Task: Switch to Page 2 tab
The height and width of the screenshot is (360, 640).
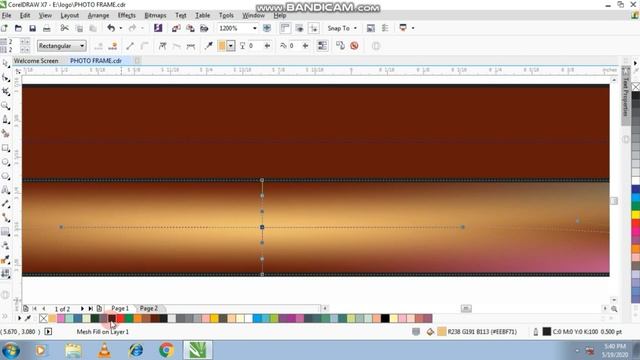Action: tap(149, 309)
